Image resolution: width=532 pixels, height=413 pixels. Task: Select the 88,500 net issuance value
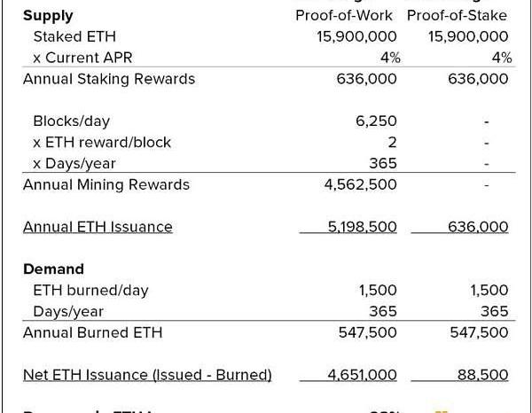pyautogui.click(x=482, y=375)
